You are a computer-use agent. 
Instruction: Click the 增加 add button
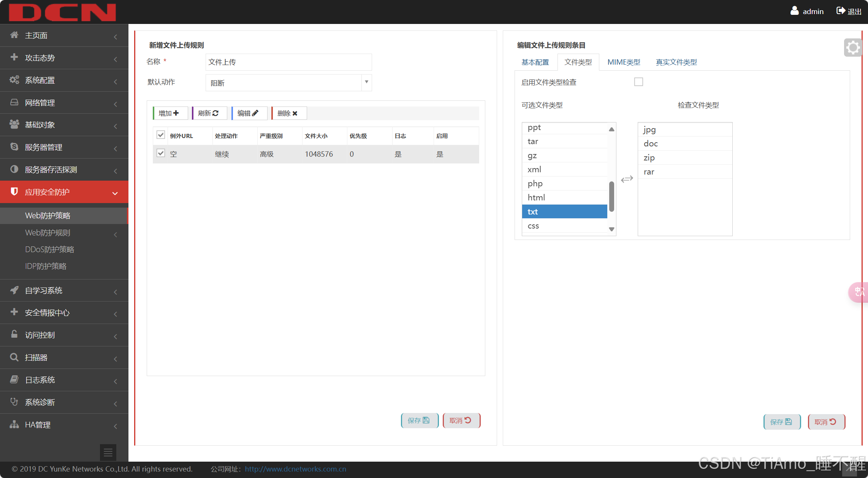170,113
